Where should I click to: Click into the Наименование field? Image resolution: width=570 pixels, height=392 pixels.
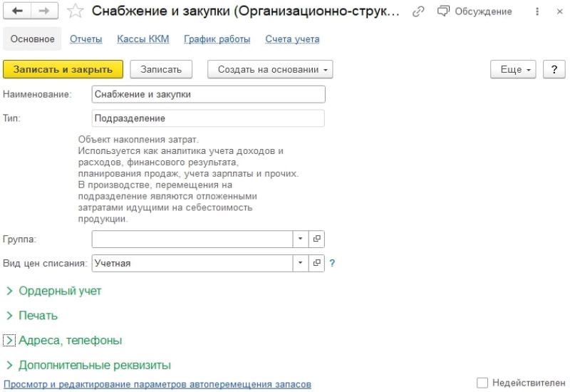pos(208,95)
